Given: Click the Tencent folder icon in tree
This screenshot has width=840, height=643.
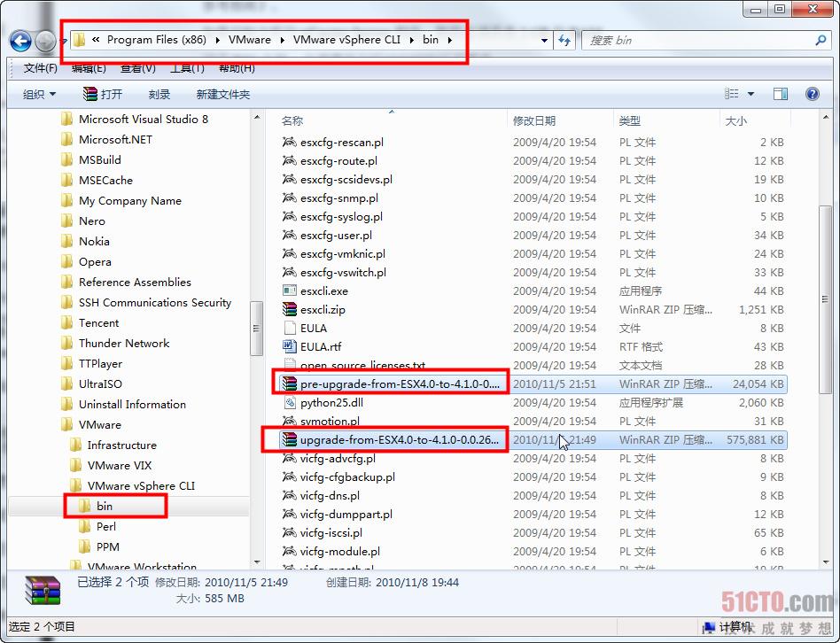Looking at the screenshot, I should (67, 322).
